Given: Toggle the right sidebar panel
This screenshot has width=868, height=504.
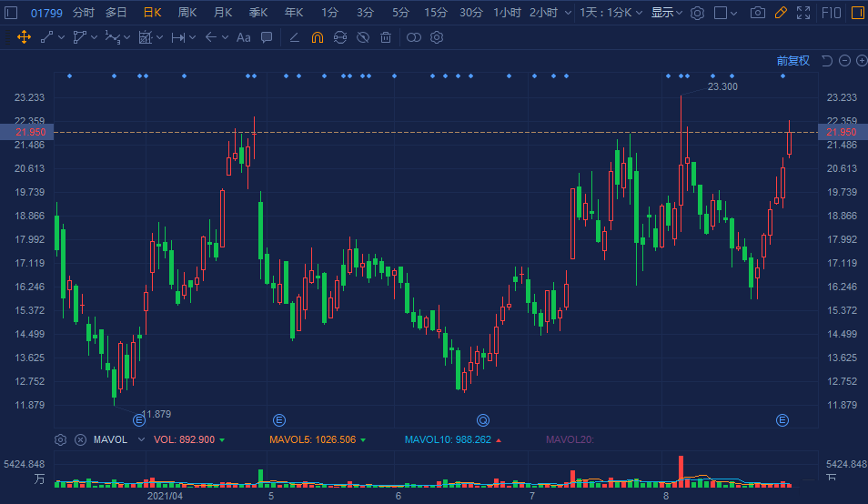Looking at the screenshot, I should [x=857, y=13].
